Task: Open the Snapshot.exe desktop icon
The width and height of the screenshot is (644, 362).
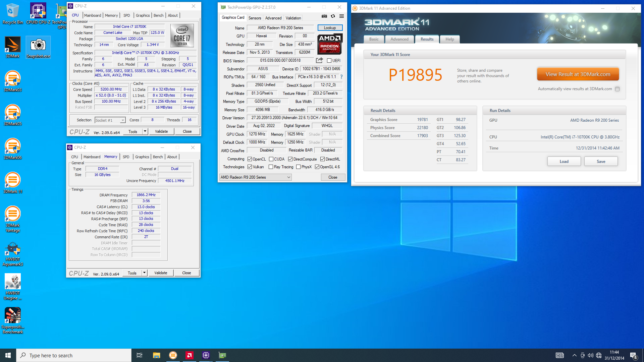Action: [38, 47]
